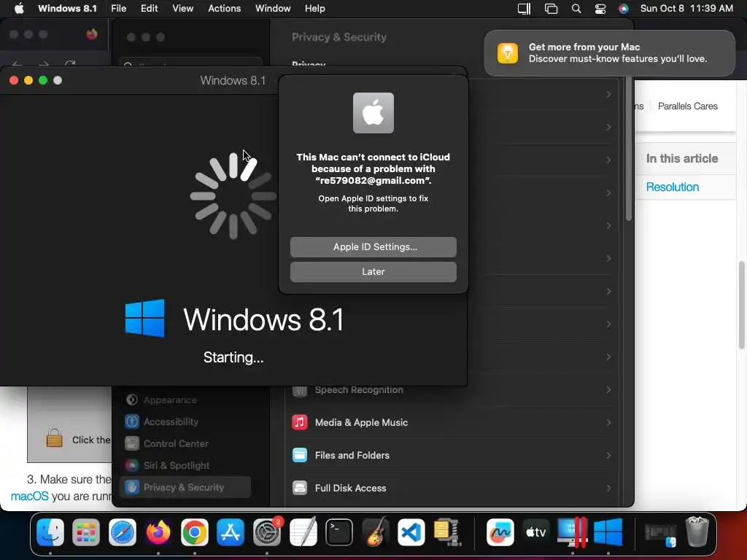Select Appearance in Settings sidebar
Viewport: 747px width, 560px height.
pyautogui.click(x=185, y=400)
